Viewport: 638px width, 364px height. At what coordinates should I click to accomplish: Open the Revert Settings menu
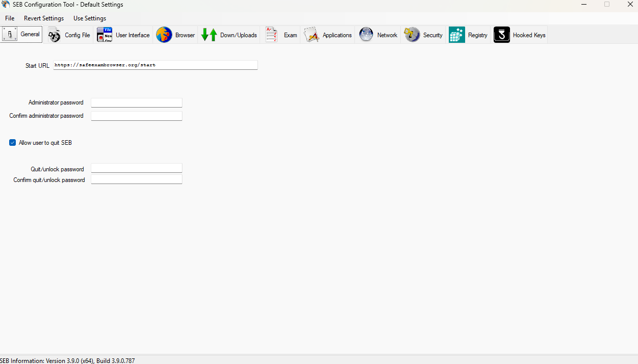44,18
